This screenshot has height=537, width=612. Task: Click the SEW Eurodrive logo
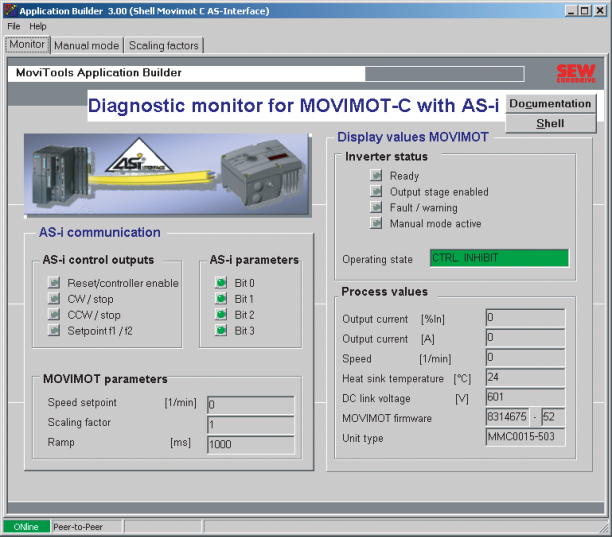click(576, 73)
